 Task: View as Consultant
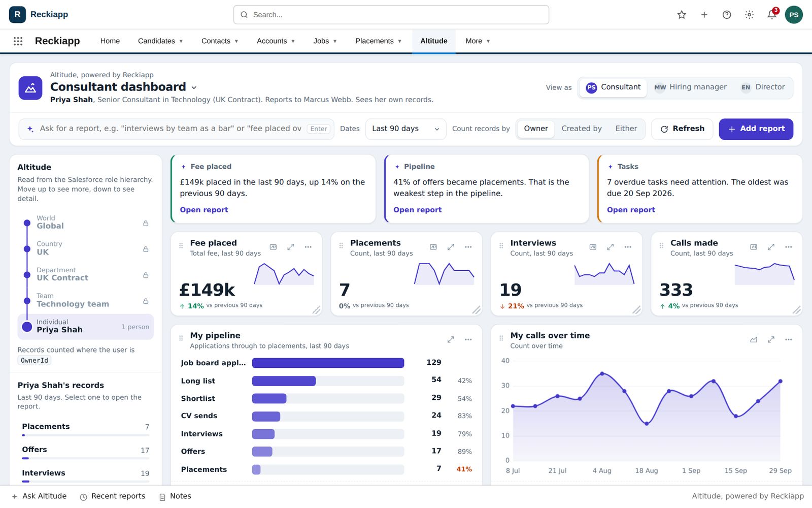coord(613,87)
